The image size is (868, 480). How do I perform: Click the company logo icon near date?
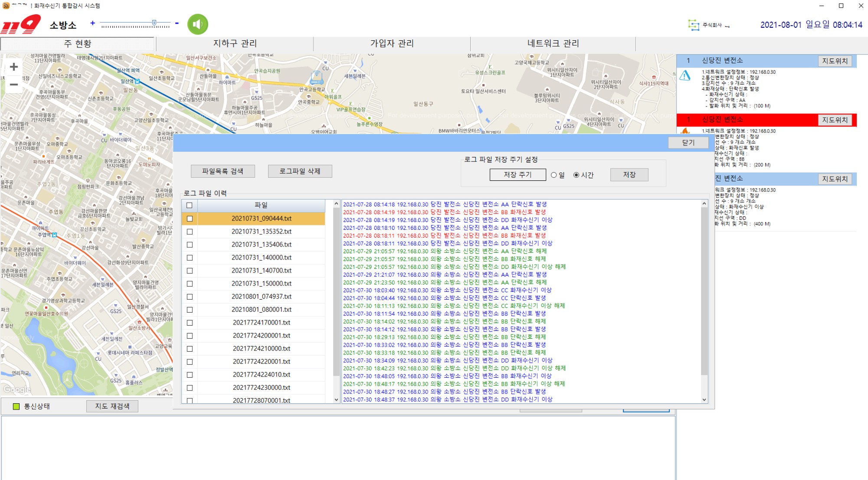pos(694,25)
